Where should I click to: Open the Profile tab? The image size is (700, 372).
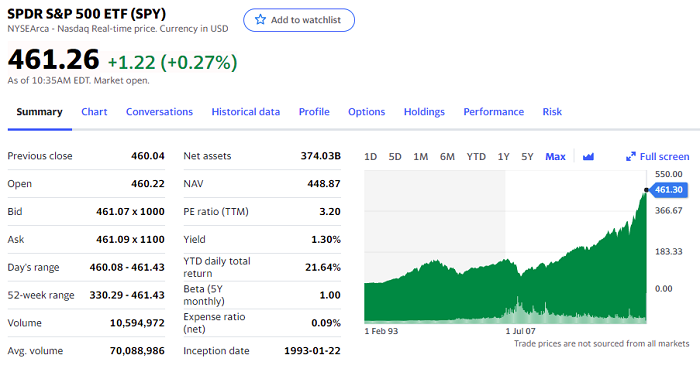pos(314,112)
